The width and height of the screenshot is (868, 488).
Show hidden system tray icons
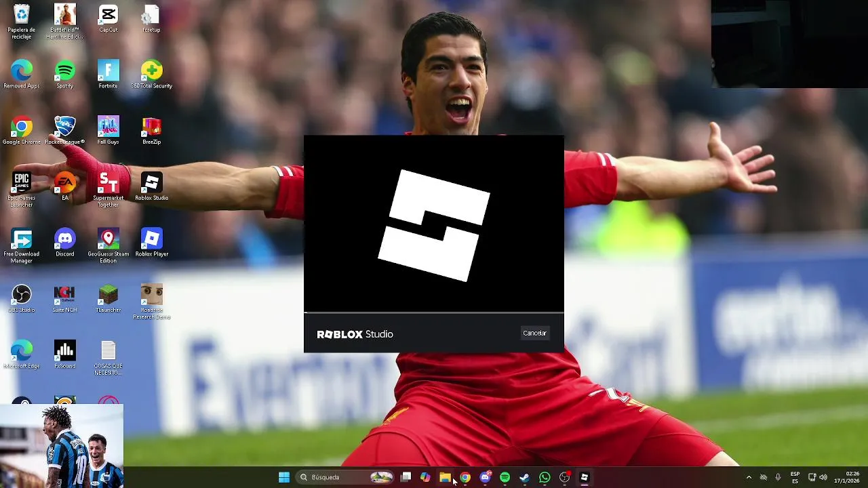[749, 477]
